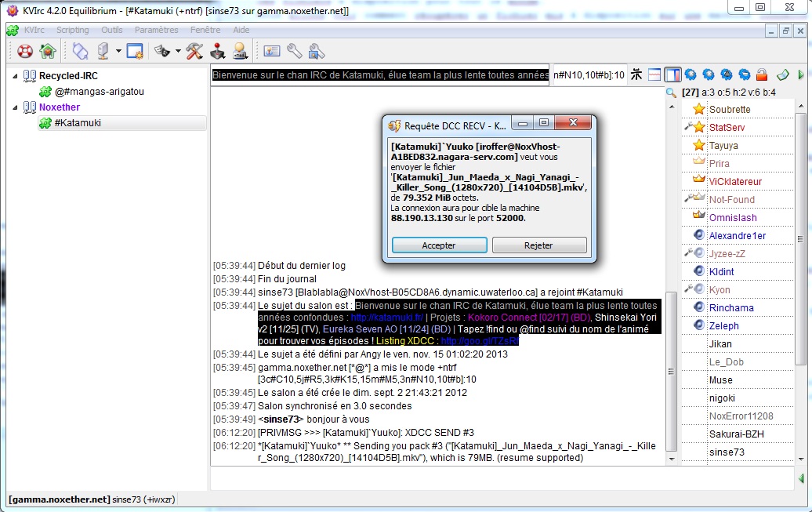Open the hammer and pickaxe tools icon
This screenshot has width=812, height=512.
click(x=194, y=52)
